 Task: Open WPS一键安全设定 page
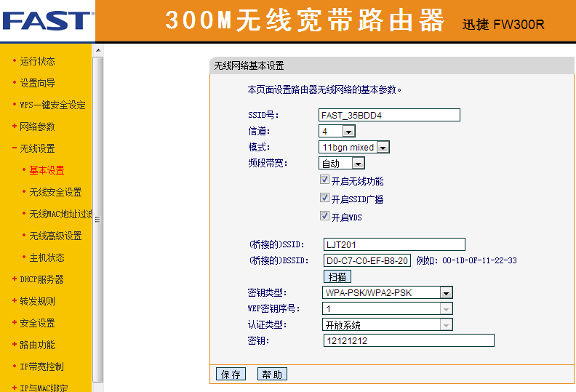52,105
